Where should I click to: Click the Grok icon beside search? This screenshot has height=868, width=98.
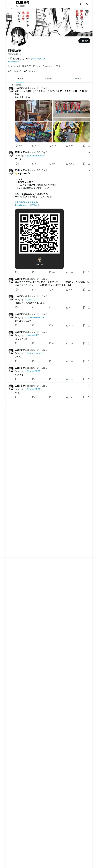click(x=81, y=4)
